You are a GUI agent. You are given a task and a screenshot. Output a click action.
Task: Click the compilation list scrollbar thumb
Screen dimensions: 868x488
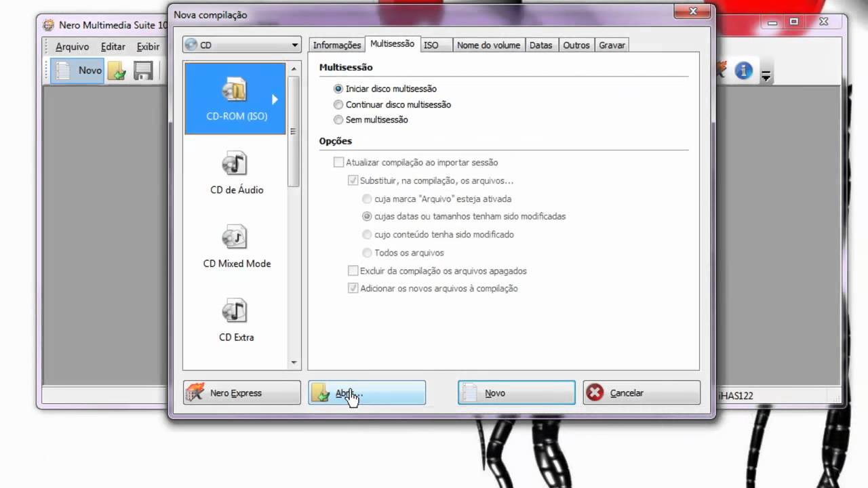coord(294,131)
